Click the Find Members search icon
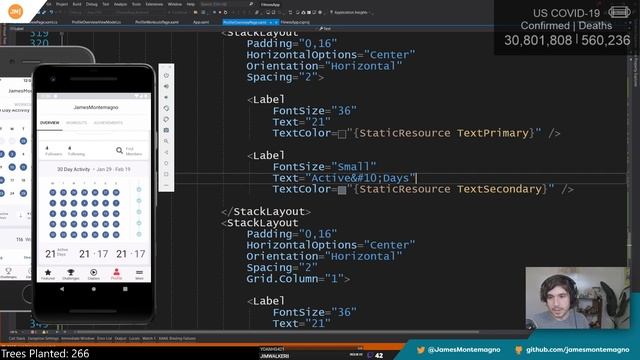The height and width of the screenshot is (360, 640). [119, 151]
